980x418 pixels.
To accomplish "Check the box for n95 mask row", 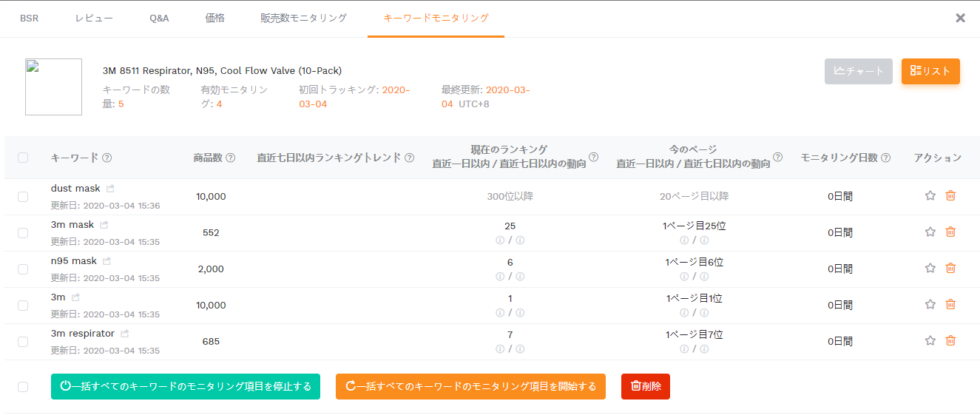I will point(23,269).
